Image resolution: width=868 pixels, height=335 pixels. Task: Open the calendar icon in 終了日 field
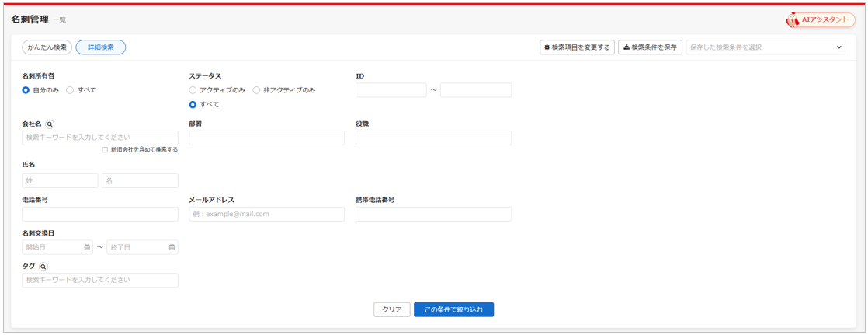pyautogui.click(x=172, y=247)
